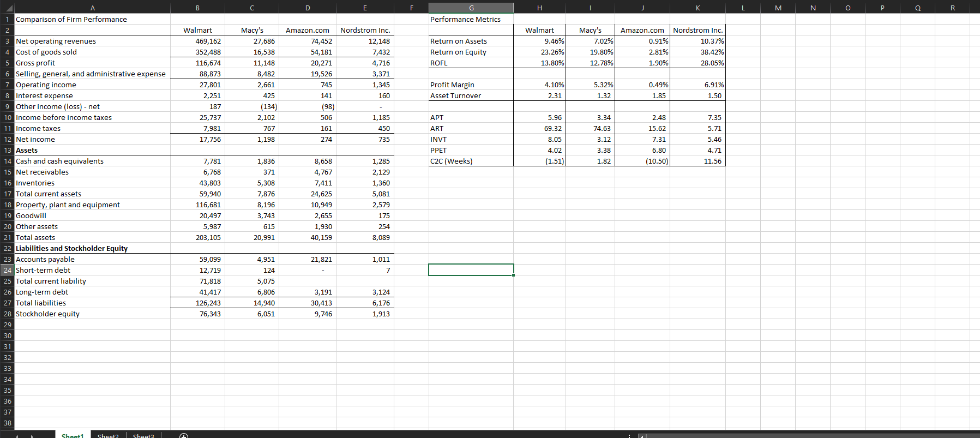This screenshot has width=980, height=438.
Task: Click Walmart return on equity 23.26%
Action: click(x=539, y=52)
